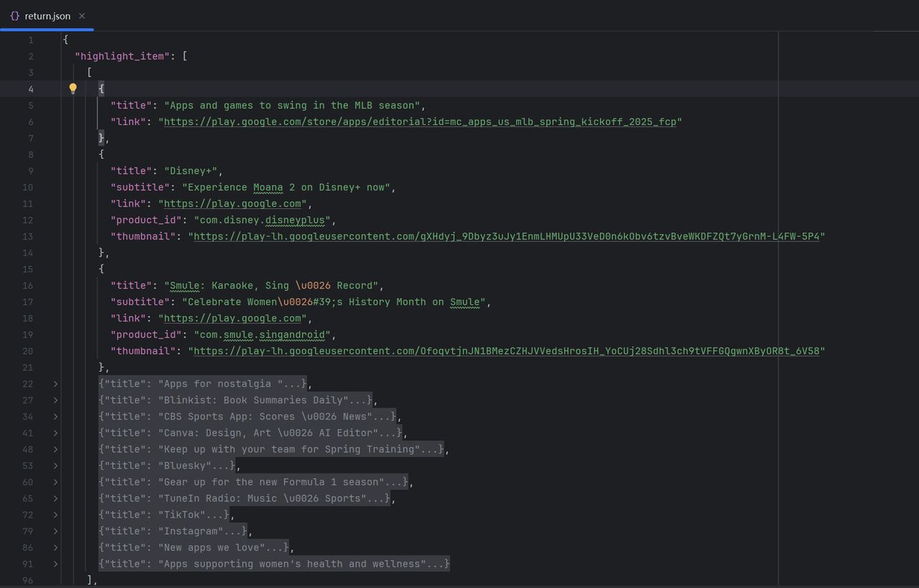Click line number 1 in the gutter
Screen dimensions: 919x588
tap(31, 39)
